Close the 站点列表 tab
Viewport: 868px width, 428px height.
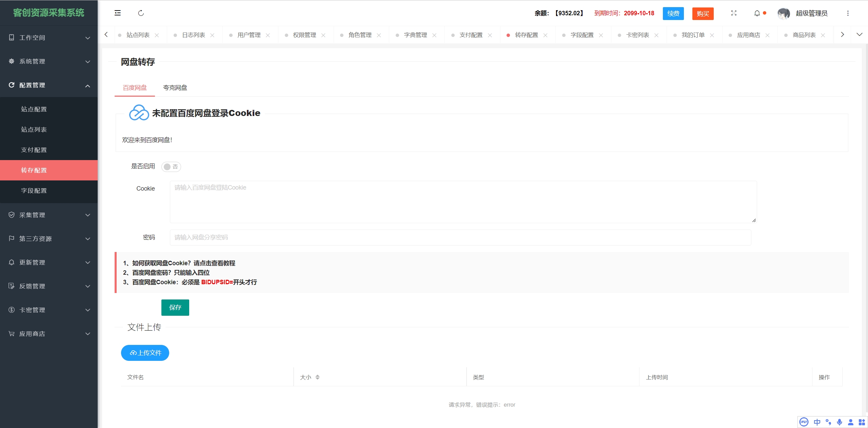tap(157, 35)
